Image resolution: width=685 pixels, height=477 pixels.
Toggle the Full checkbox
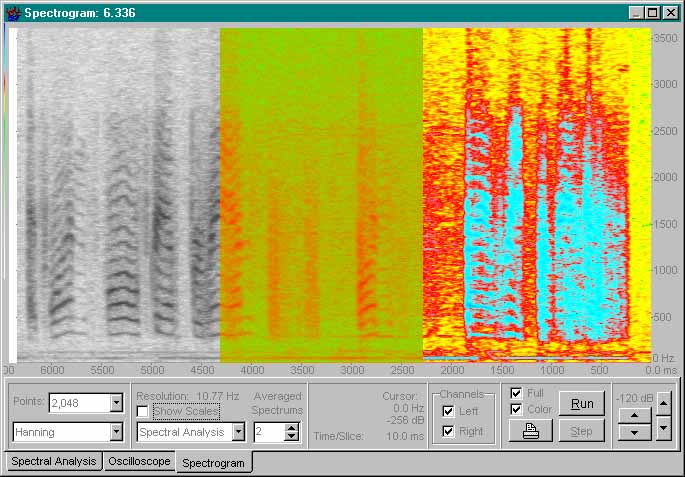click(516, 393)
